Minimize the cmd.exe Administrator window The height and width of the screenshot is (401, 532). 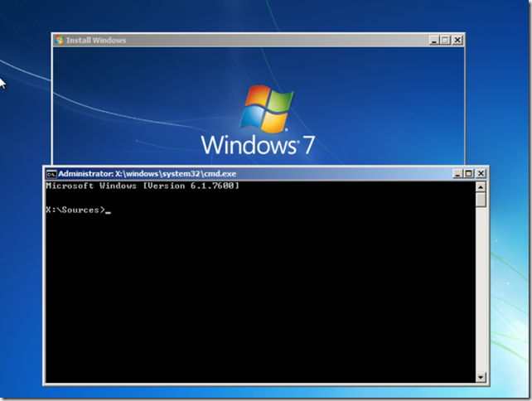point(457,174)
